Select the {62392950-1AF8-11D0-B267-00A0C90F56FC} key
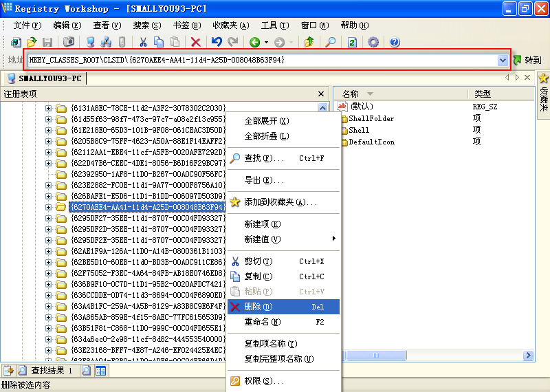This screenshot has width=550, height=392. pyautogui.click(x=147, y=174)
